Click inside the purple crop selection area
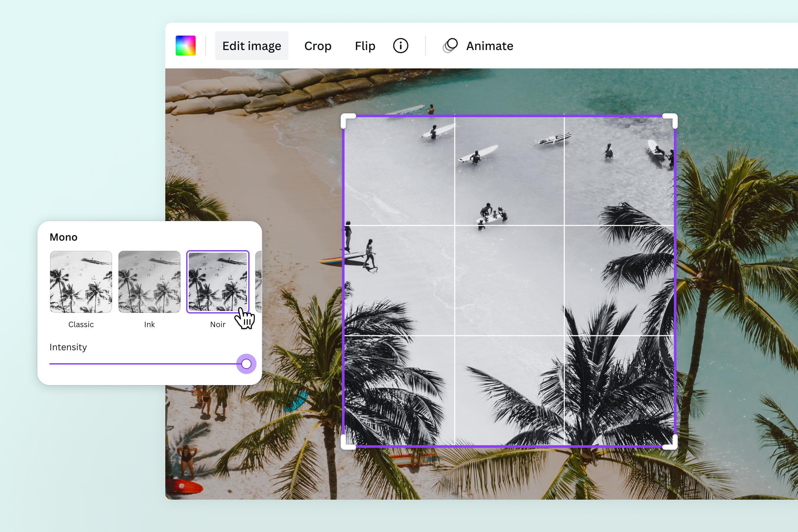Viewport: 798px width, 532px height. (x=509, y=278)
